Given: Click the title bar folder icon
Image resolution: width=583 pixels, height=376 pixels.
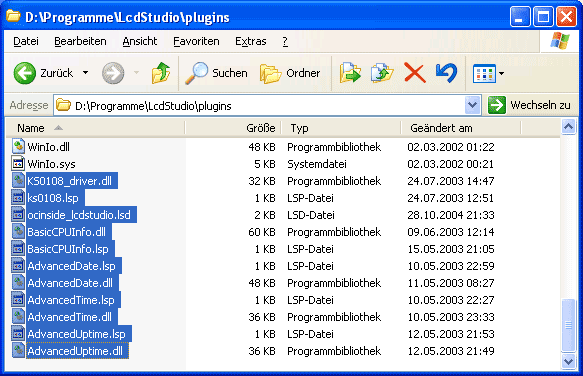Looking at the screenshot, I should [x=13, y=16].
